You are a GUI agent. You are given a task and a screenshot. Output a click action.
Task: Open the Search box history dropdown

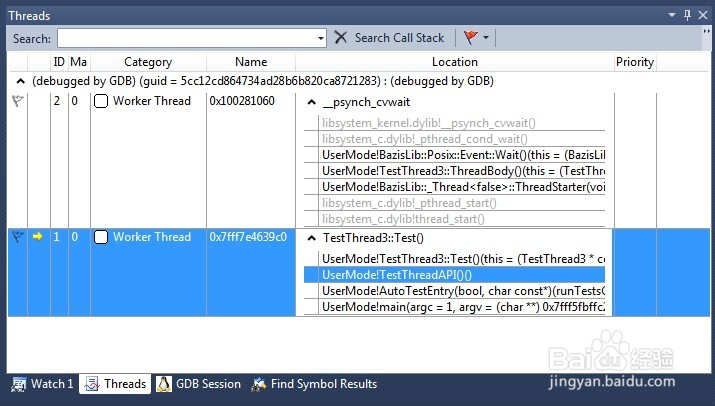click(321, 38)
